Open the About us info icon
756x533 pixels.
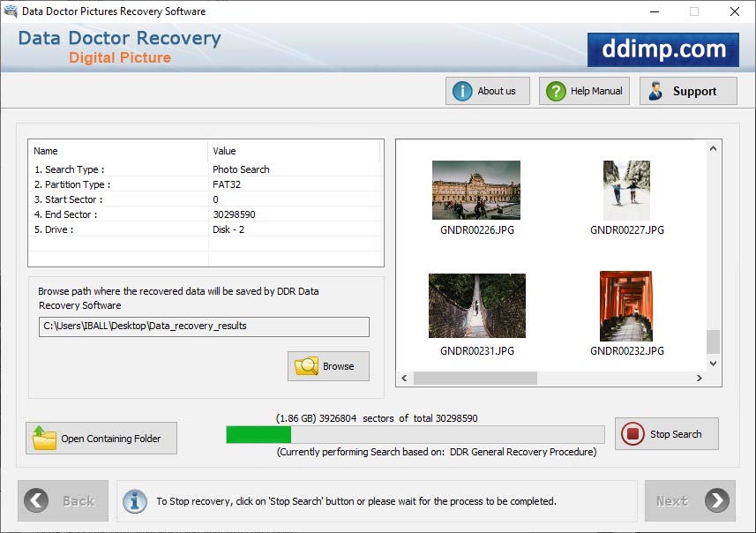coord(463,90)
